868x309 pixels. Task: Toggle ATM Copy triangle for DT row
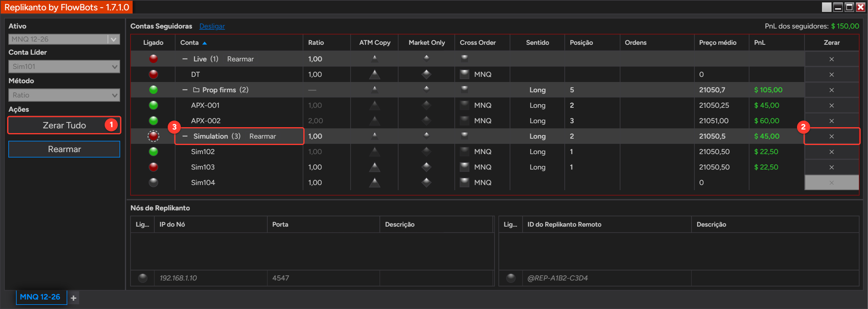pos(374,74)
